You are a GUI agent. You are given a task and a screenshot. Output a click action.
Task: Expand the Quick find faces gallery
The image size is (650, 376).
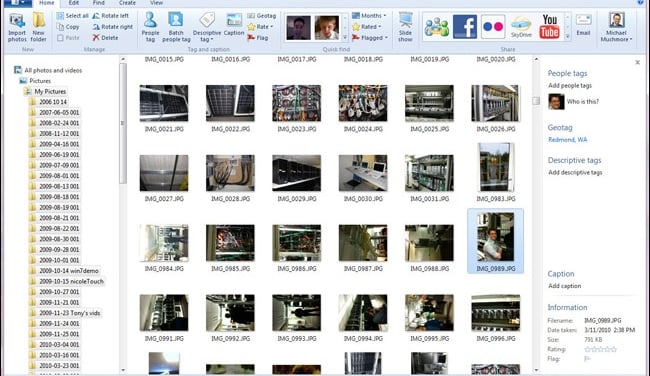[344, 37]
